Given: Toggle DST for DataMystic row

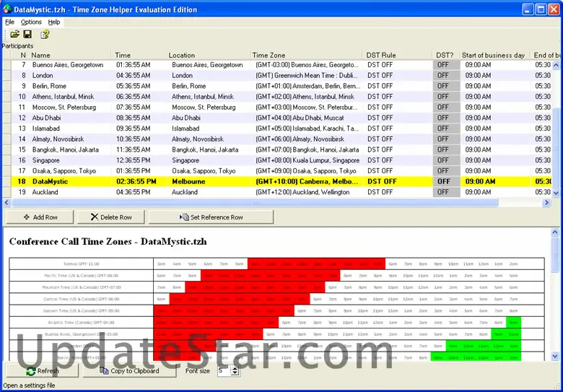Looking at the screenshot, I should tap(446, 181).
